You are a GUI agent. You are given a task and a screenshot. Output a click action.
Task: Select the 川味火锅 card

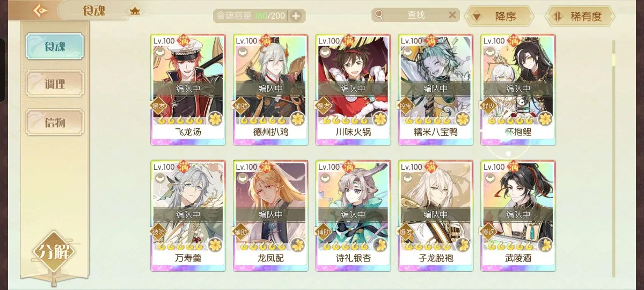click(353, 90)
